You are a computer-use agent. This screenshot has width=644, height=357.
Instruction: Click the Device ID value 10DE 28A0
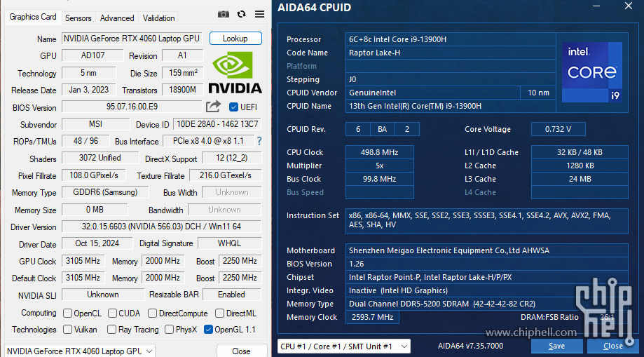click(x=217, y=124)
